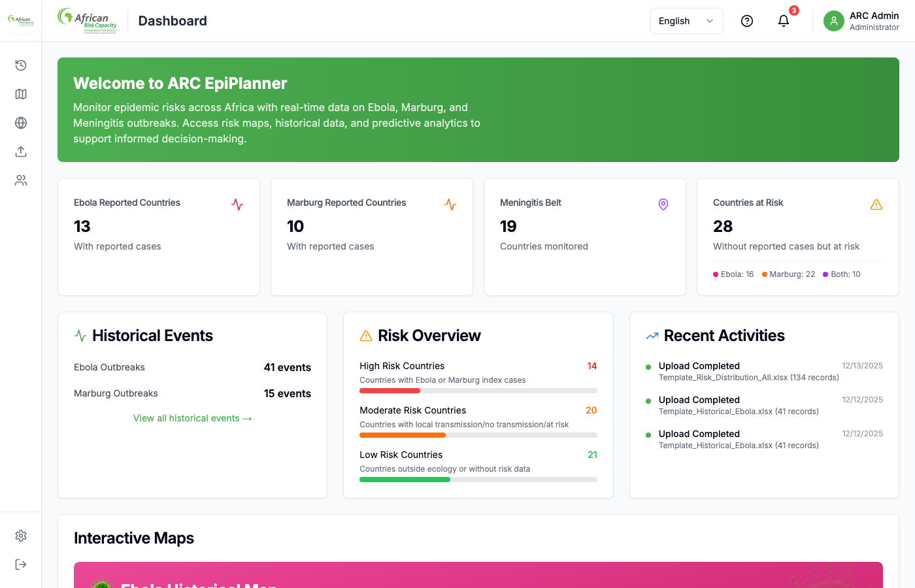
Task: Click the Ebola: 16 legend entry
Action: [733, 274]
